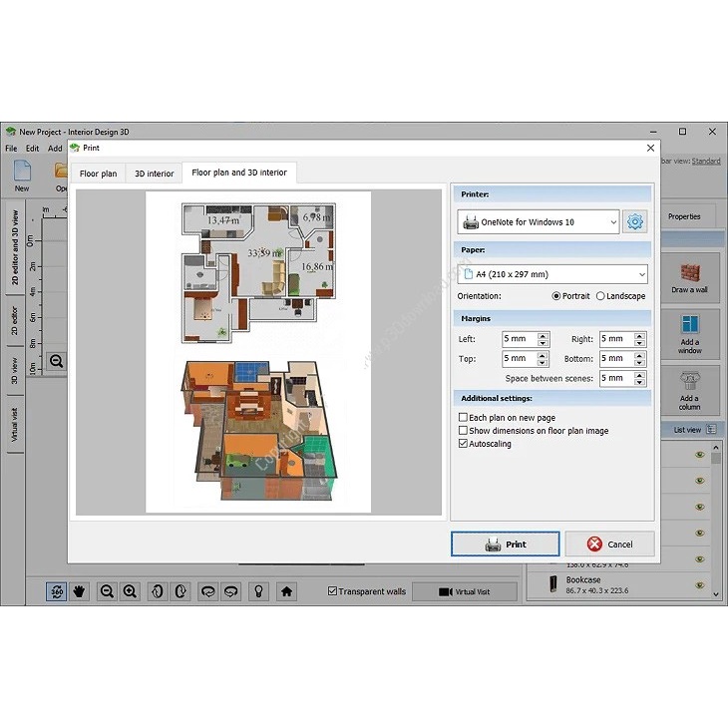Enable Show dimensions on floor plan image

(463, 431)
